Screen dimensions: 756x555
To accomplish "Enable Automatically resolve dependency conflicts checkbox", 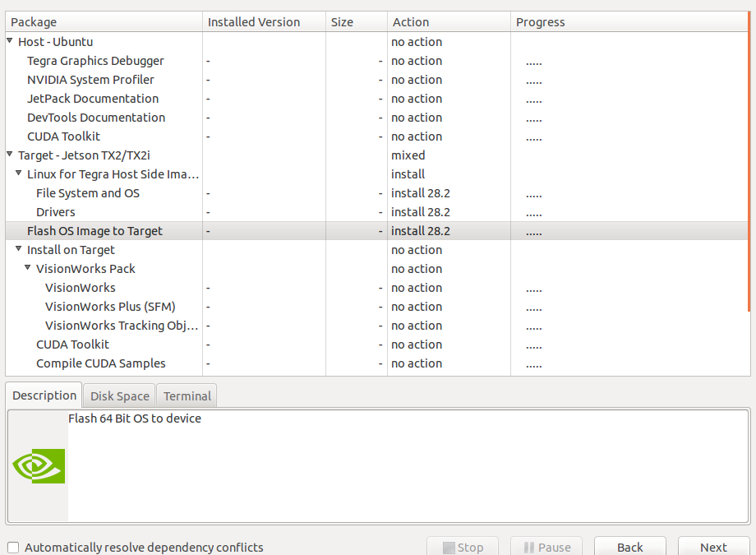I will 13,548.
